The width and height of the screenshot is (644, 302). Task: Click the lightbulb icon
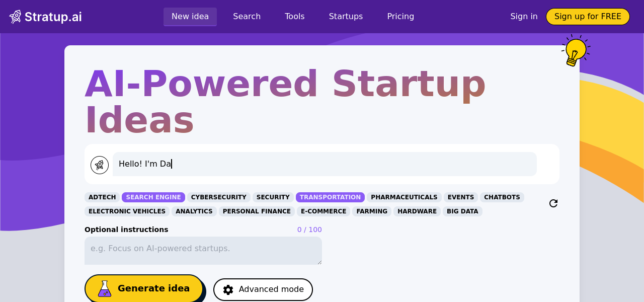575,51
